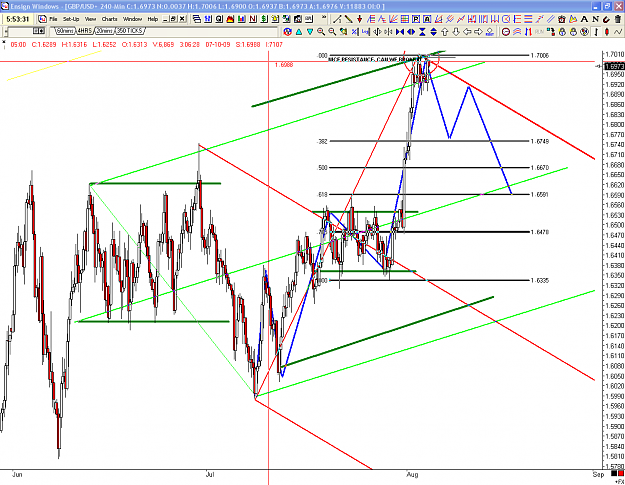Screen dimensions: 625x485
Task: Shift chart up with white arrow
Action: 445,31
